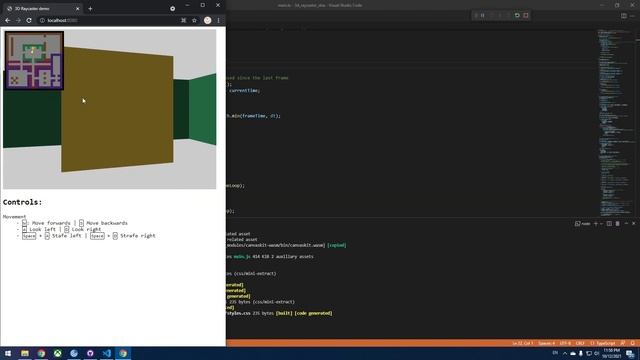640x360 pixels.
Task: Split the VS Code terminal panel
Action: tap(609, 224)
